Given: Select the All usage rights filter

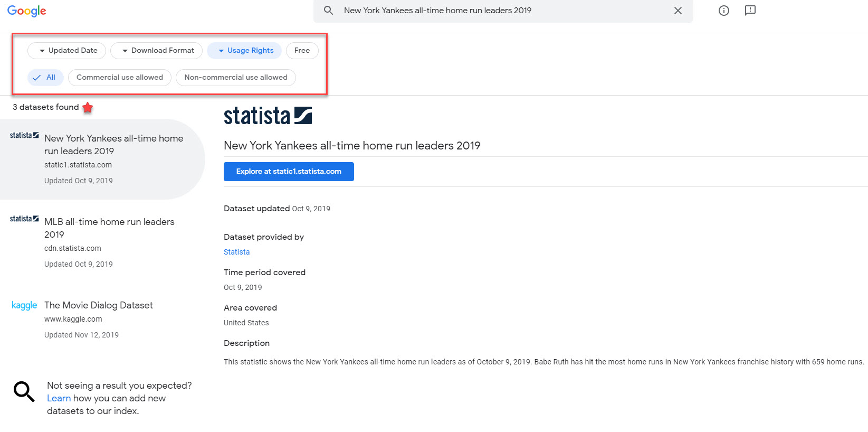Looking at the screenshot, I should 45,78.
